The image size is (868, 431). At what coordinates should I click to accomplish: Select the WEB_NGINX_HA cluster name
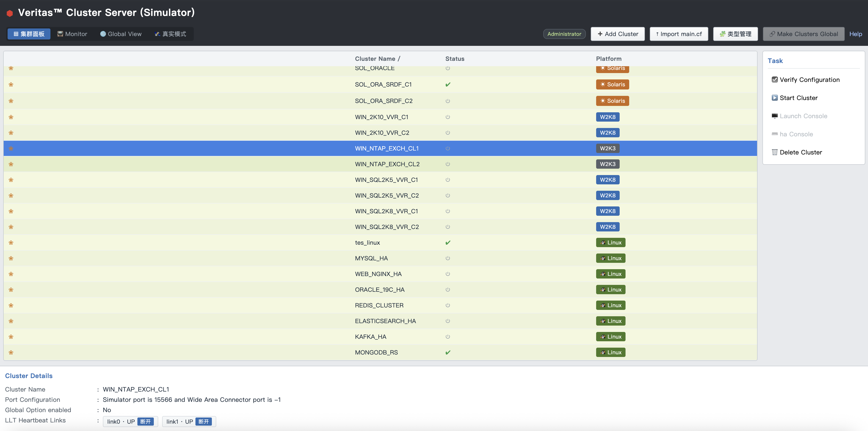pyautogui.click(x=378, y=274)
